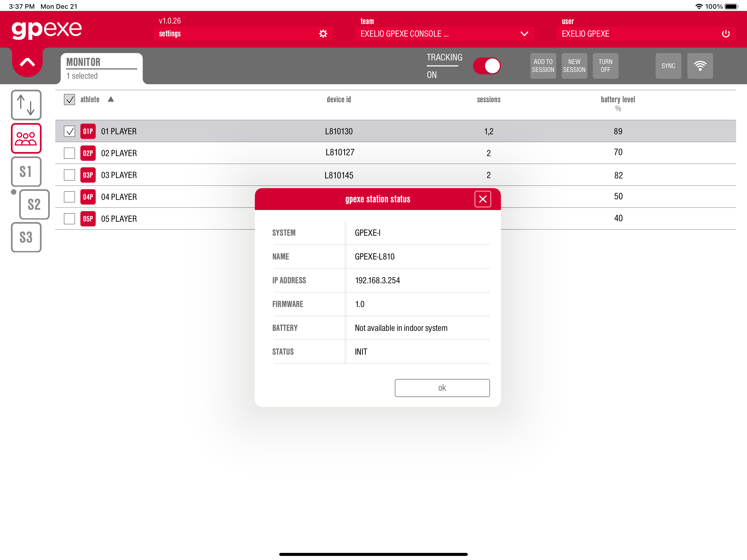Click the 01 PLAYER name
This screenshot has height=560, width=747.
[119, 132]
